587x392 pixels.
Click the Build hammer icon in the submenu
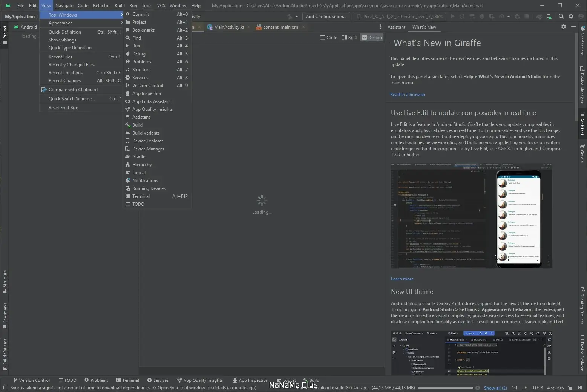pyautogui.click(x=128, y=125)
